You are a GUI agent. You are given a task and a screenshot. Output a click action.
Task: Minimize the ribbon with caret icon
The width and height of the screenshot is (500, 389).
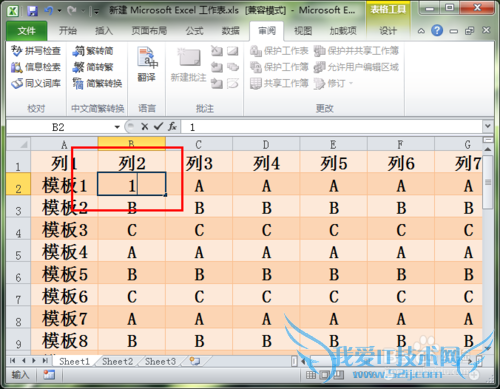click(x=421, y=31)
